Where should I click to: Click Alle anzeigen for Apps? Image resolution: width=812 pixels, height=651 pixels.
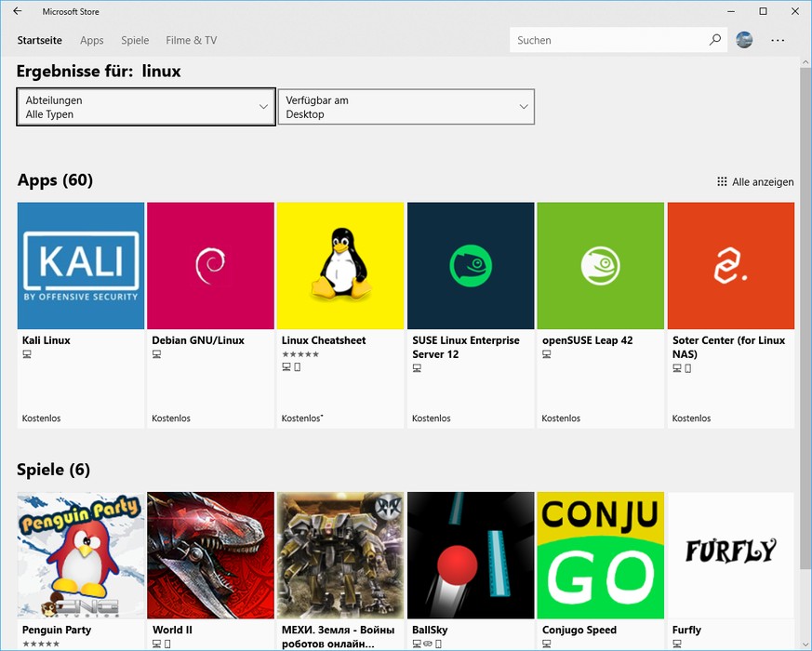point(755,181)
